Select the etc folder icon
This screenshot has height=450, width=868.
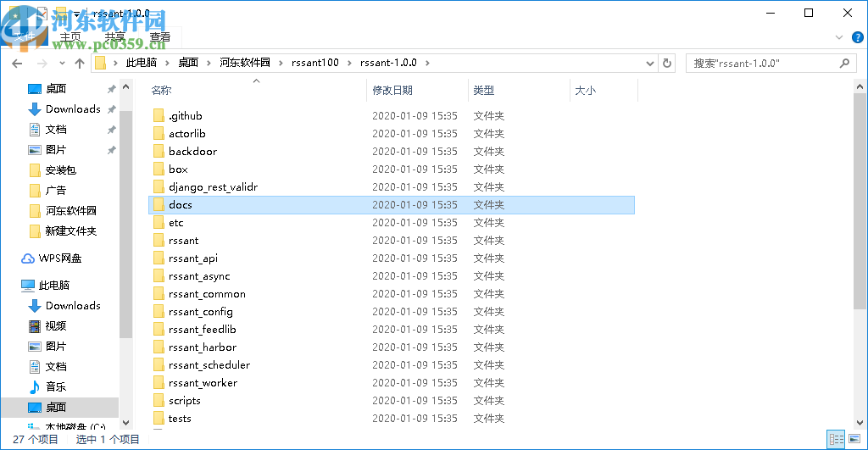coord(159,223)
